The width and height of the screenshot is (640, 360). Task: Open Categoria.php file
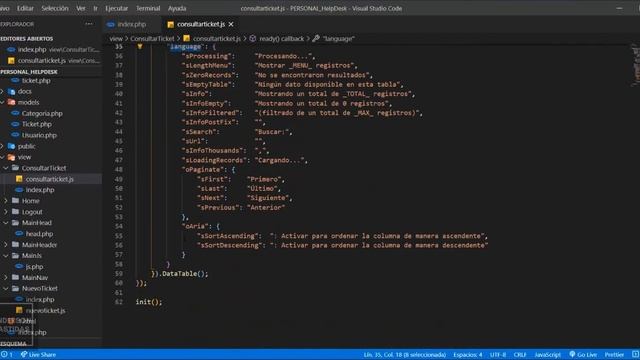tap(42, 113)
